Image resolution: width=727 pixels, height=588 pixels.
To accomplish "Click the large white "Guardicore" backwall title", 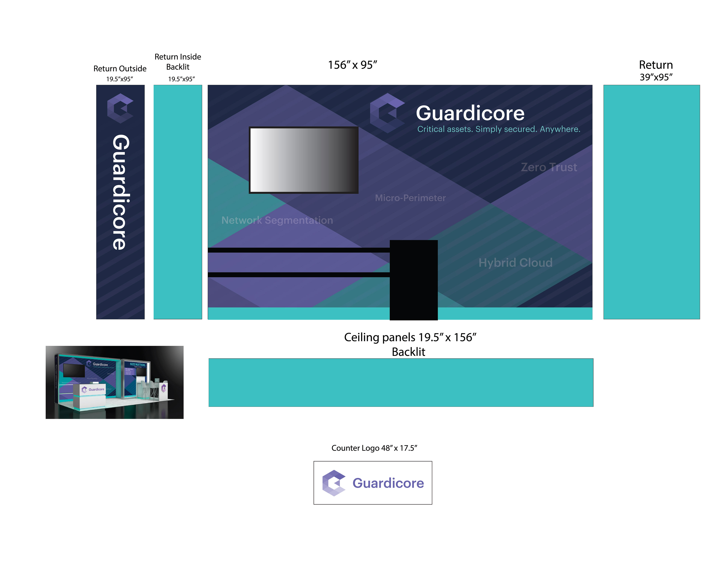I will pyautogui.click(x=470, y=113).
